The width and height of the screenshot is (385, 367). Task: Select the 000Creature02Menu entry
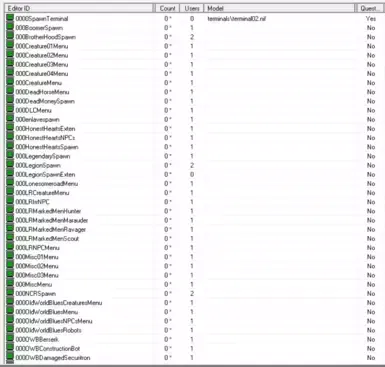click(x=42, y=55)
